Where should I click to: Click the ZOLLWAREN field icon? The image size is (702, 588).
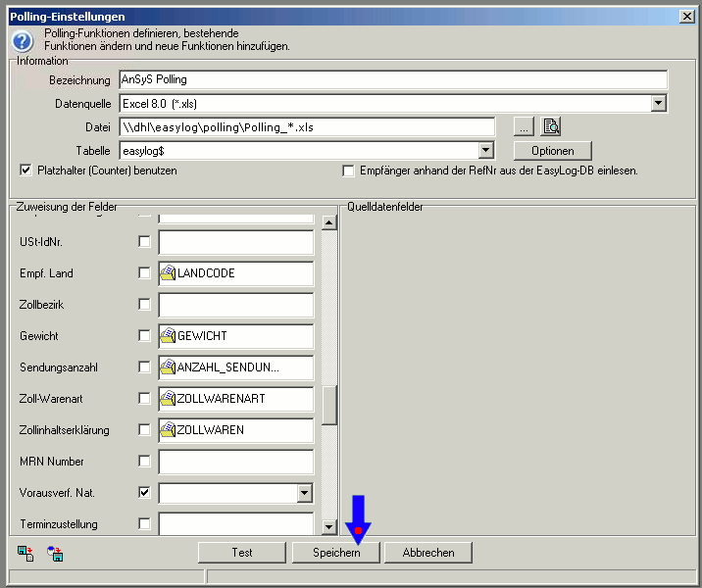[168, 430]
